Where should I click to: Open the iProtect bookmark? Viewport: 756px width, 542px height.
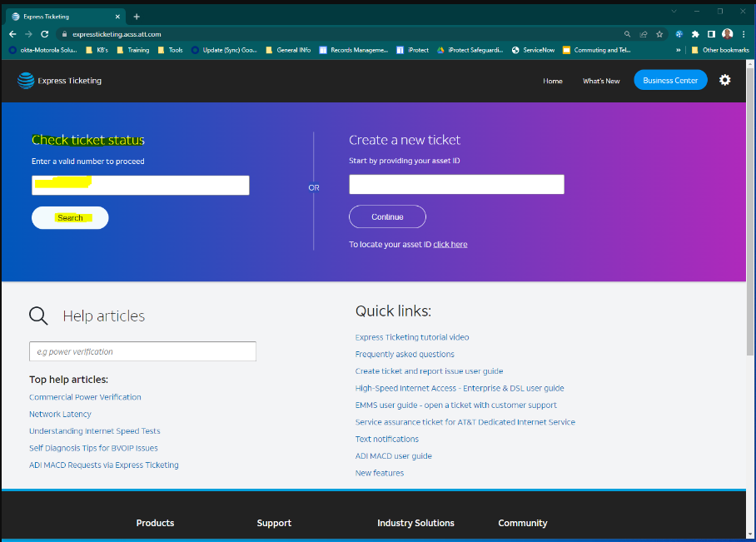coord(413,50)
